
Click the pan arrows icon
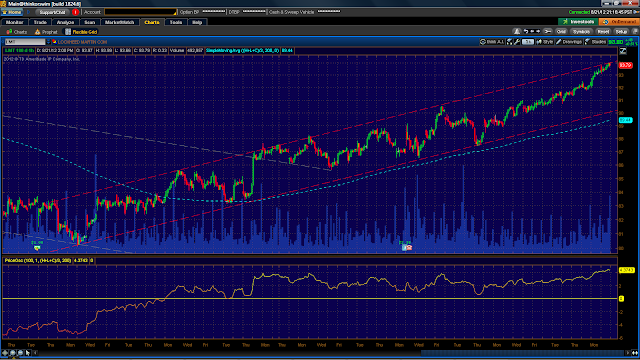coord(5,353)
